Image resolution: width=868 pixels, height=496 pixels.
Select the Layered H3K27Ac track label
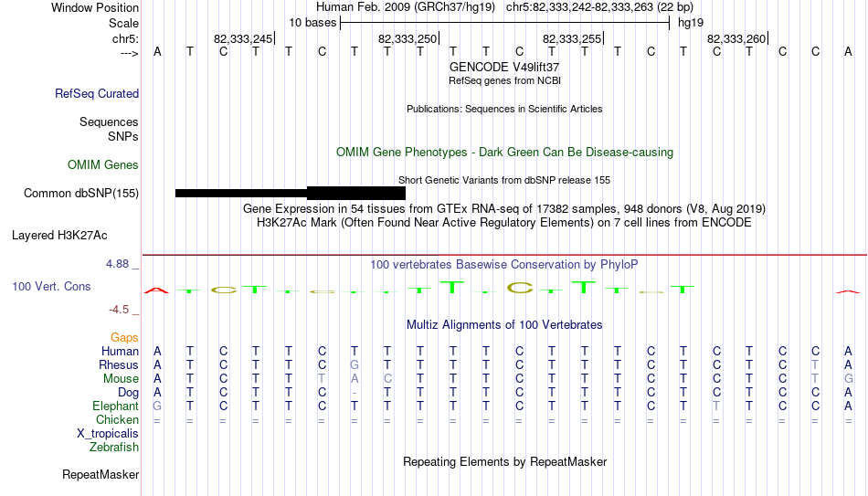[x=59, y=236]
